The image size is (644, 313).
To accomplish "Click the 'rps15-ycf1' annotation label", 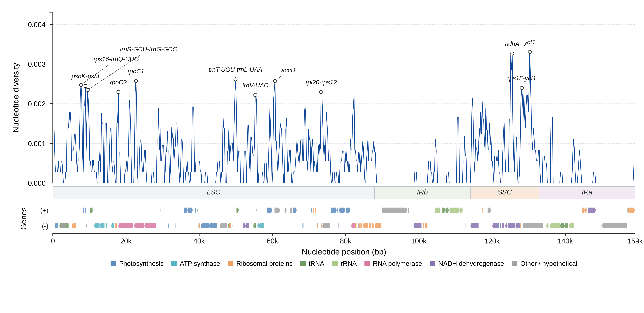I will (x=522, y=78).
